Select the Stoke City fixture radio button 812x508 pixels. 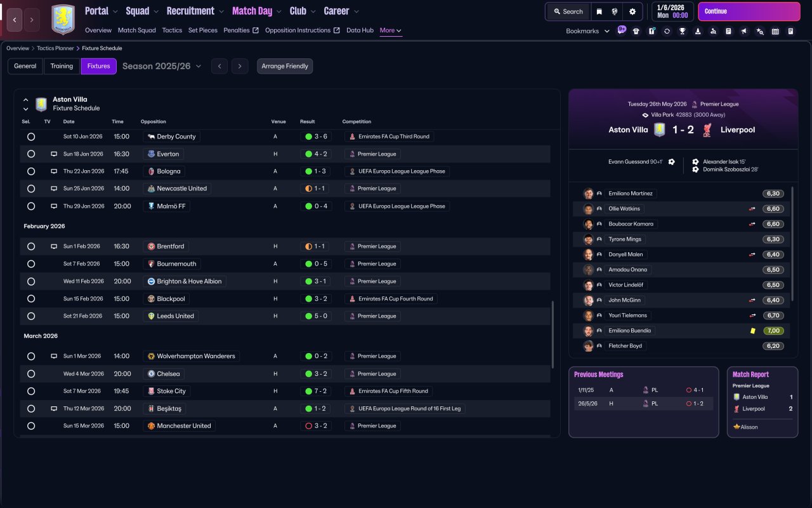click(30, 391)
